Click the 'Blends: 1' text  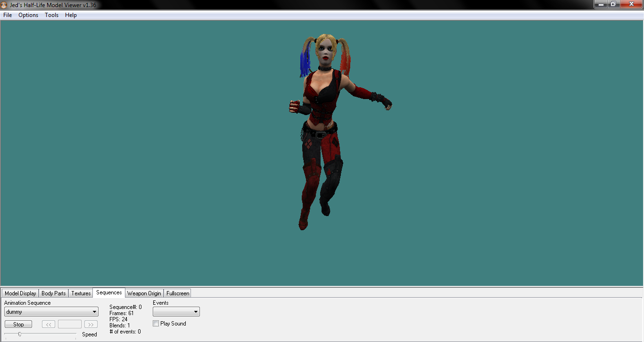point(120,325)
